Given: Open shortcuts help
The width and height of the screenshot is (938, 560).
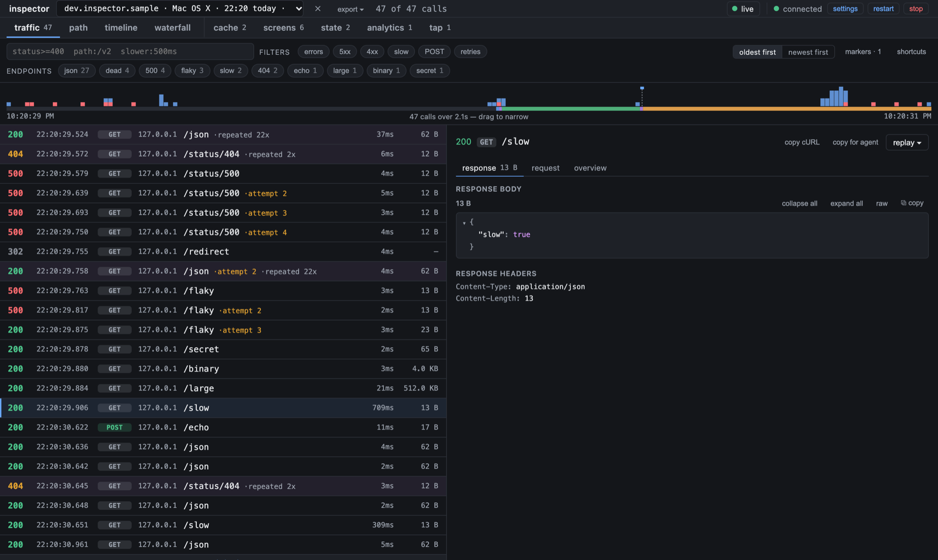Looking at the screenshot, I should click(911, 52).
